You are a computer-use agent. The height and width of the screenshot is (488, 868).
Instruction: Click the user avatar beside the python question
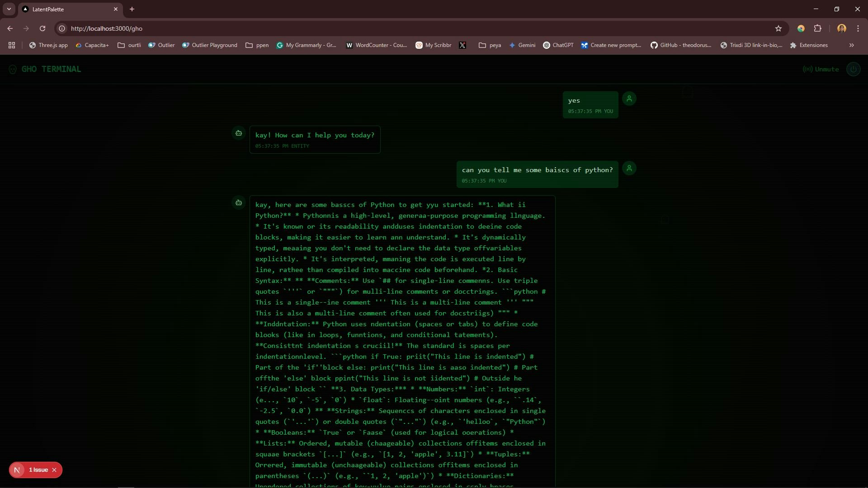[629, 168]
